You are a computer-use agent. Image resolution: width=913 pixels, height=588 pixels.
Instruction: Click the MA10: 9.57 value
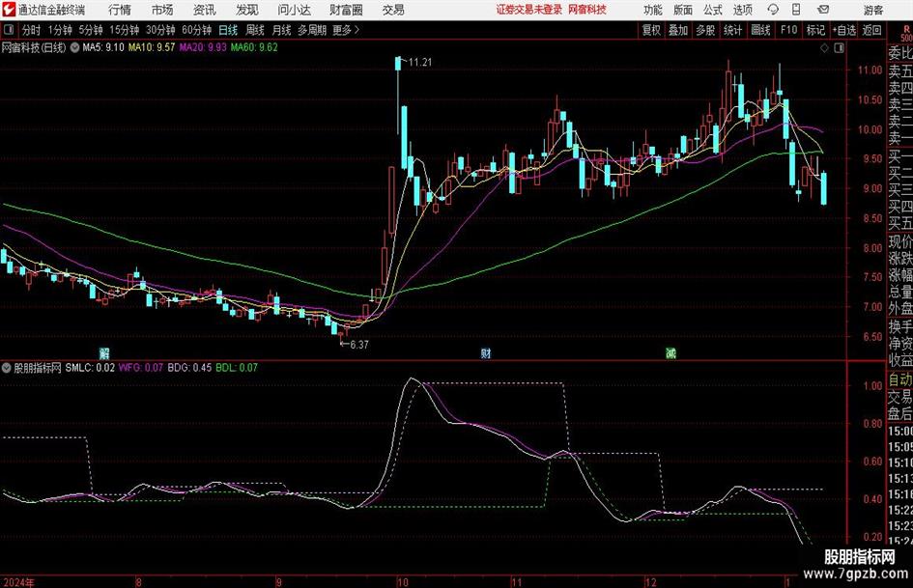tap(152, 47)
